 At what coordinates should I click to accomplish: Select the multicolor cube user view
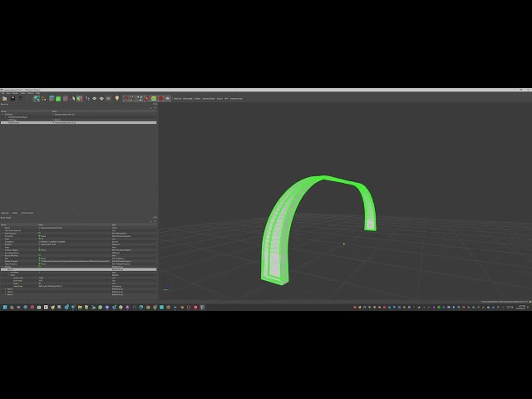click(x=80, y=98)
